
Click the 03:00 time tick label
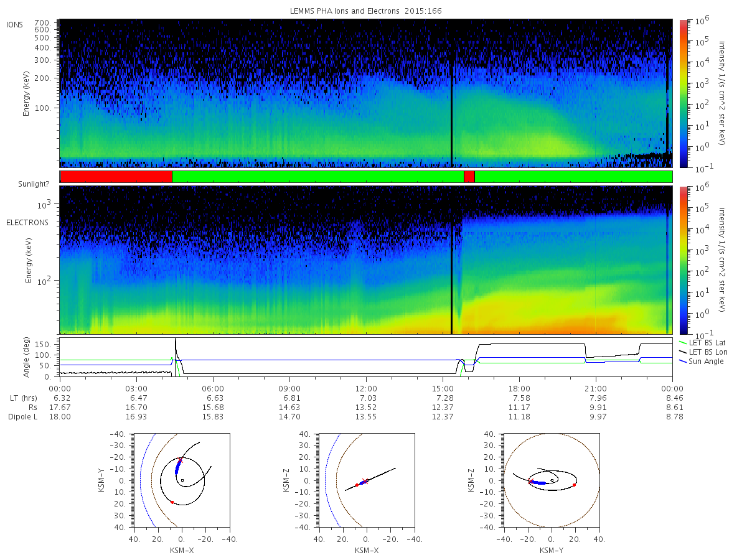[136, 388]
